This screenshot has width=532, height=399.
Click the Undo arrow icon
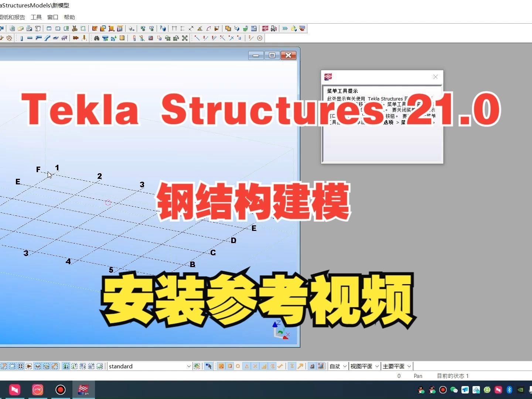click(3, 28)
